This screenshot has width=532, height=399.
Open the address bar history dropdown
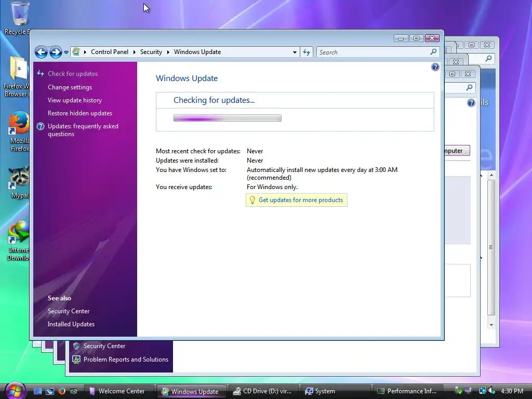[295, 52]
